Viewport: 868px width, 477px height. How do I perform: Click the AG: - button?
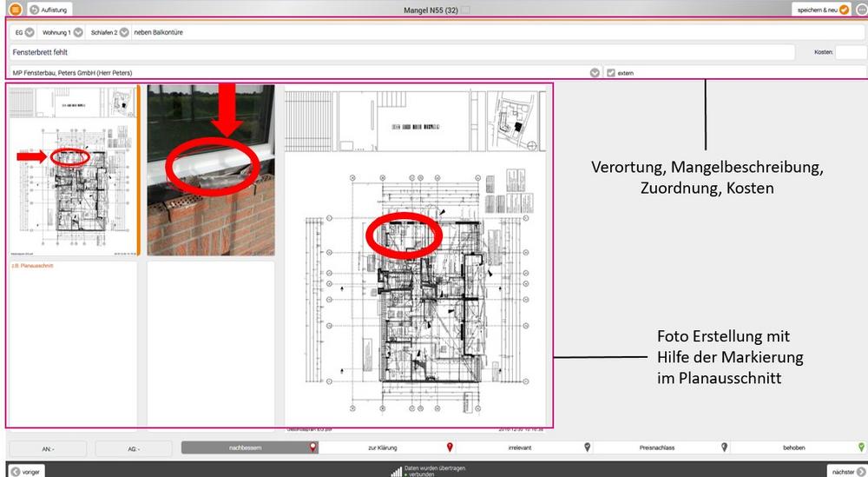tap(134, 448)
